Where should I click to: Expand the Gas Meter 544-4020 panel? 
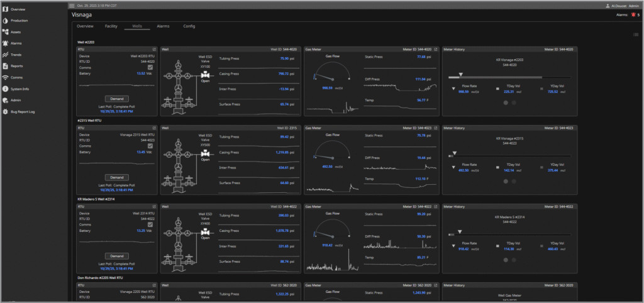pyautogui.click(x=436, y=49)
